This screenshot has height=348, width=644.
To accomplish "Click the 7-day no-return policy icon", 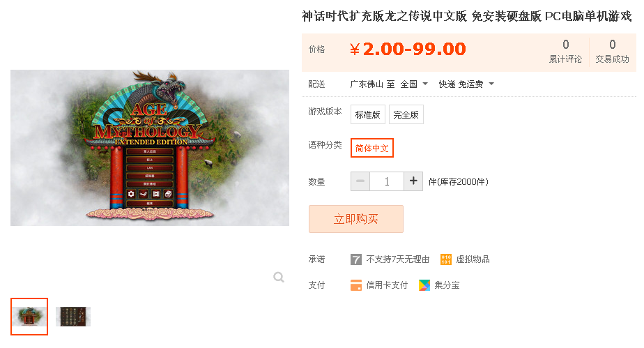I will tap(355, 259).
